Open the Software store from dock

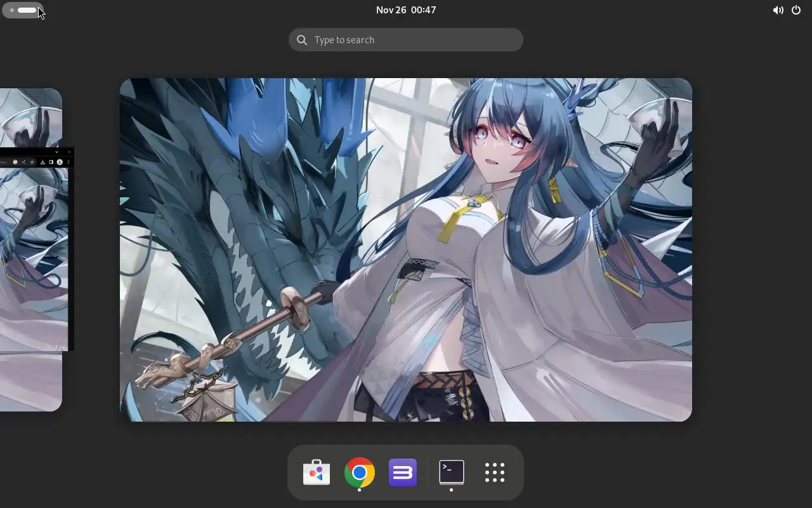click(x=317, y=472)
